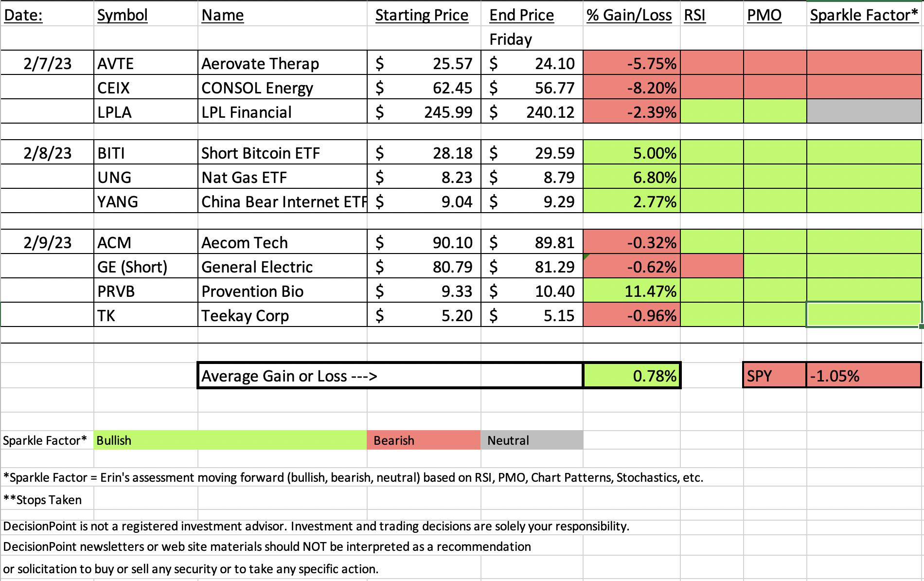The height and width of the screenshot is (581, 924).
Task: Select the Short Bitcoin ETF cell
Action: (282, 152)
